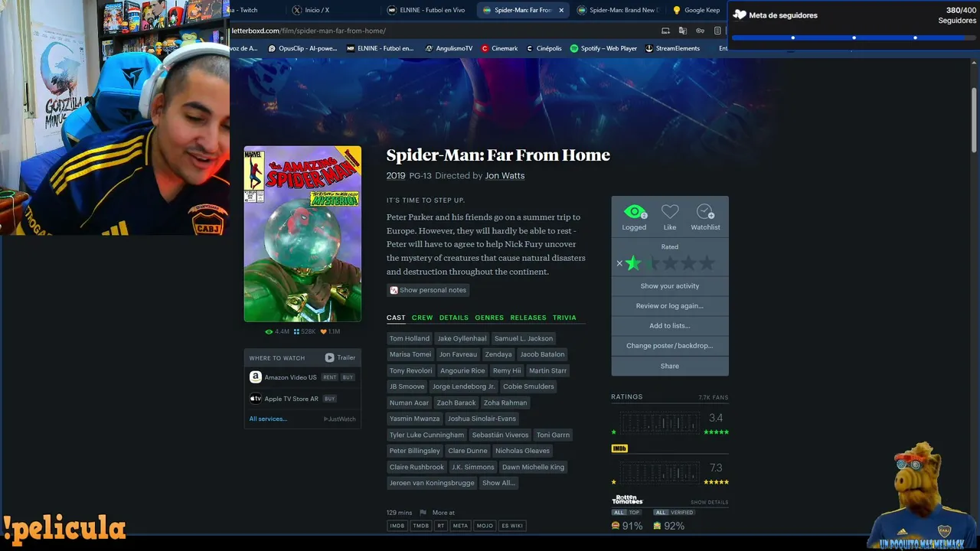The width and height of the screenshot is (980, 551).
Task: Switch to Spider-Man: Brand New Day tab
Action: [x=617, y=10]
